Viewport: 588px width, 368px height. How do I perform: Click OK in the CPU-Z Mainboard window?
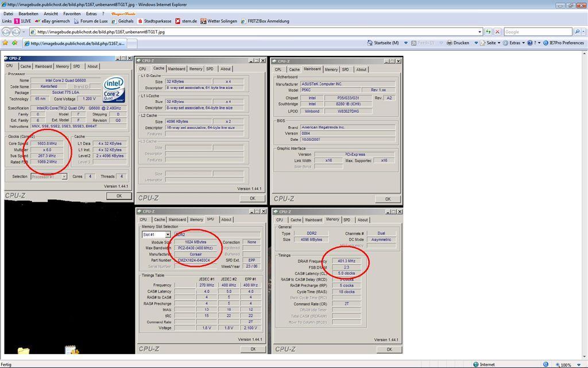[x=388, y=199]
